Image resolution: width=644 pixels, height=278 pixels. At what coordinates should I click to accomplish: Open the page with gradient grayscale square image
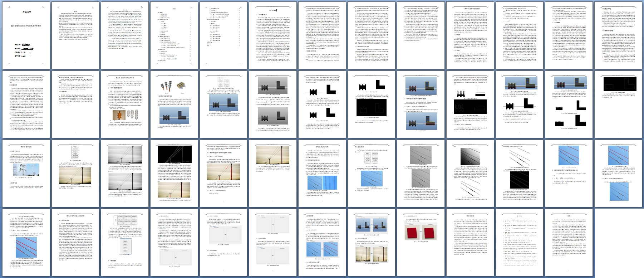click(470, 173)
